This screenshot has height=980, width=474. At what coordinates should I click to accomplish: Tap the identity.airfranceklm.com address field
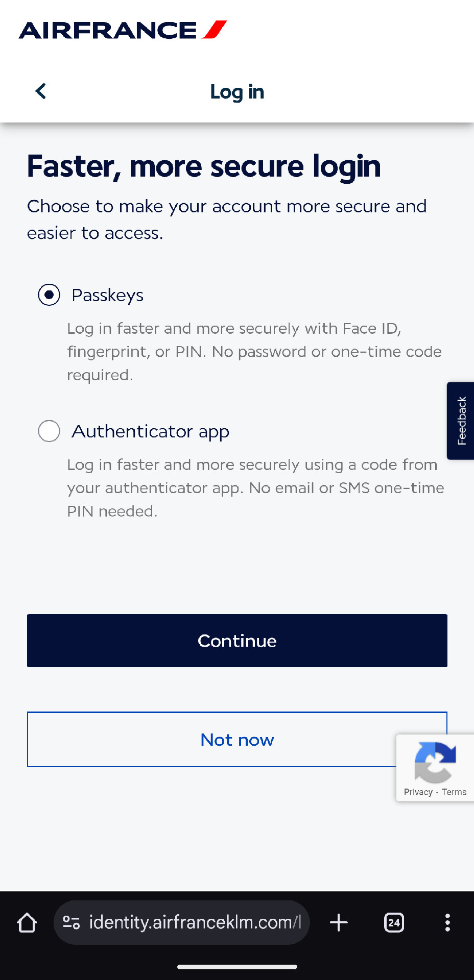[x=194, y=922]
